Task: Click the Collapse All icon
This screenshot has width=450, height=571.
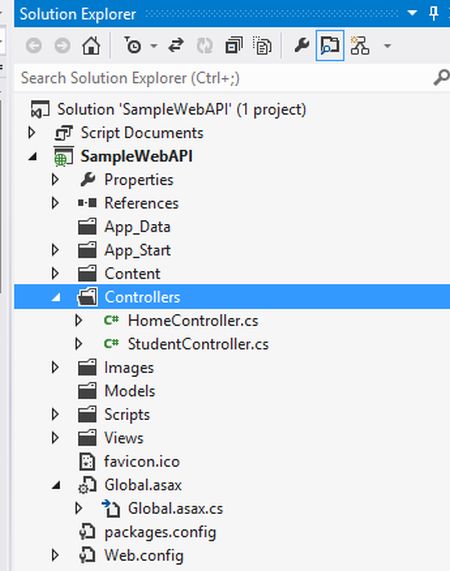Action: click(234, 46)
